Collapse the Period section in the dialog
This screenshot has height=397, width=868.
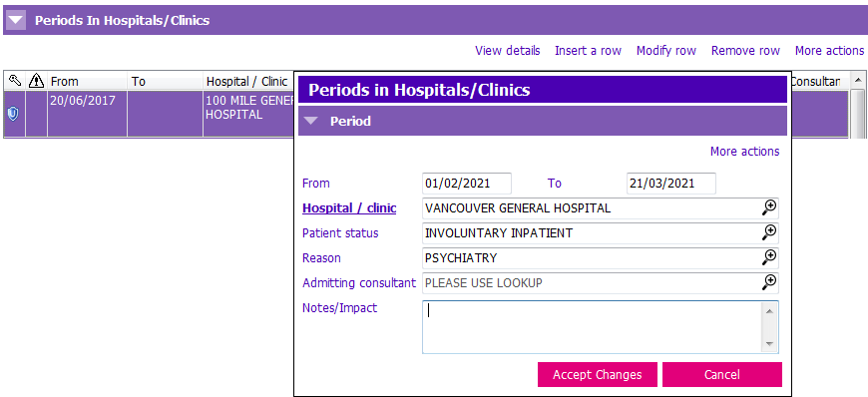(x=311, y=121)
